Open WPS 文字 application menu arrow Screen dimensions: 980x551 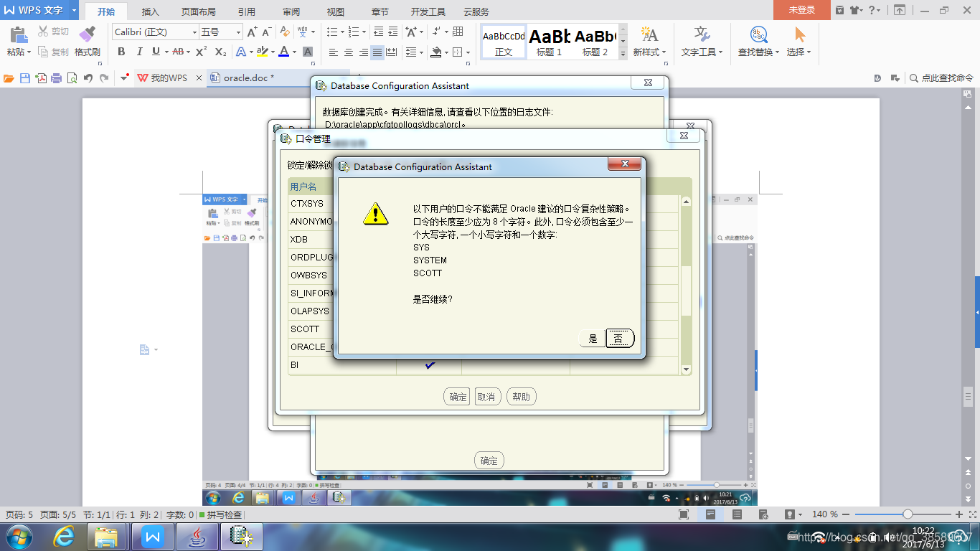74,10
